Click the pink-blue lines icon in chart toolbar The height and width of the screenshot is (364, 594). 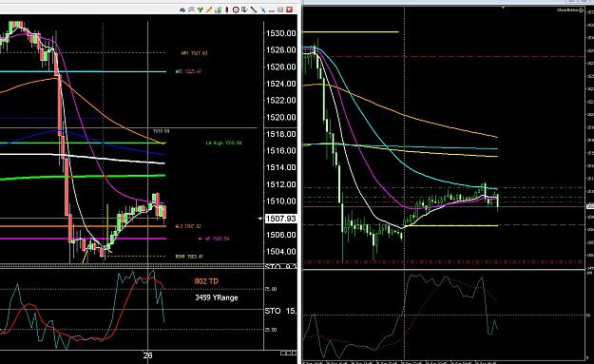191,10
